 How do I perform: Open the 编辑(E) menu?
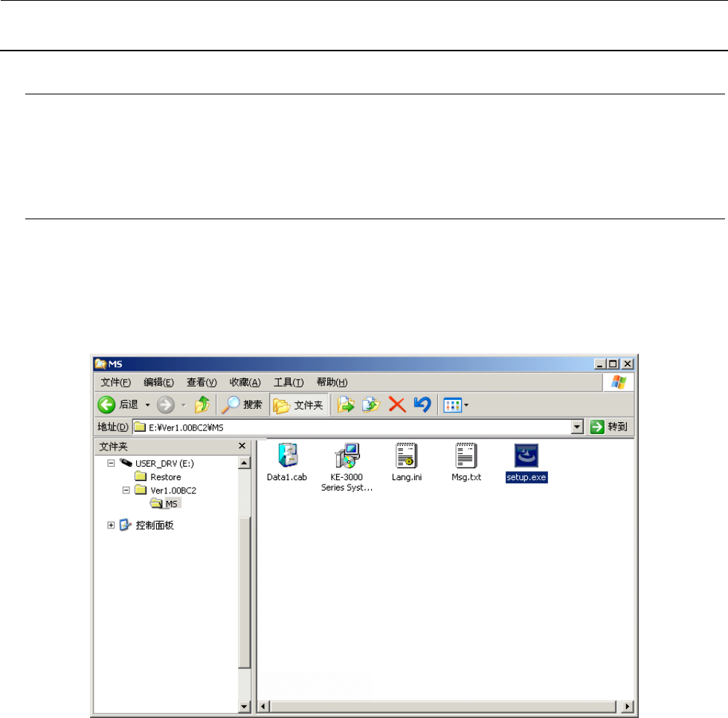[159, 383]
